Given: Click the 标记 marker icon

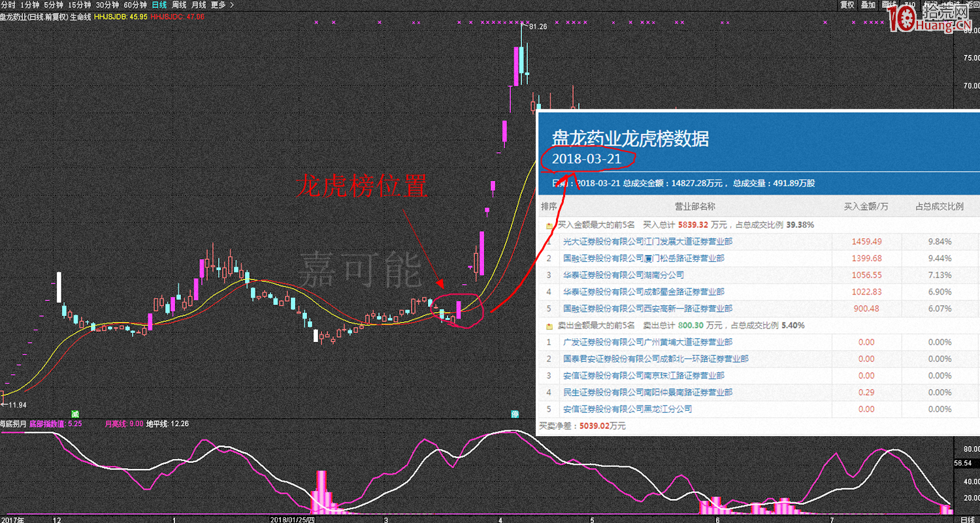Looking at the screenshot, I should [928, 5].
